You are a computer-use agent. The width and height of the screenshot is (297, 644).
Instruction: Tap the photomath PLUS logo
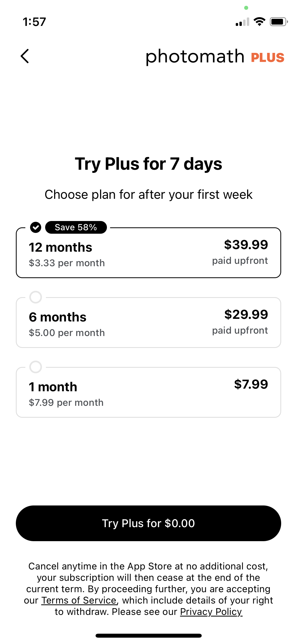(215, 57)
